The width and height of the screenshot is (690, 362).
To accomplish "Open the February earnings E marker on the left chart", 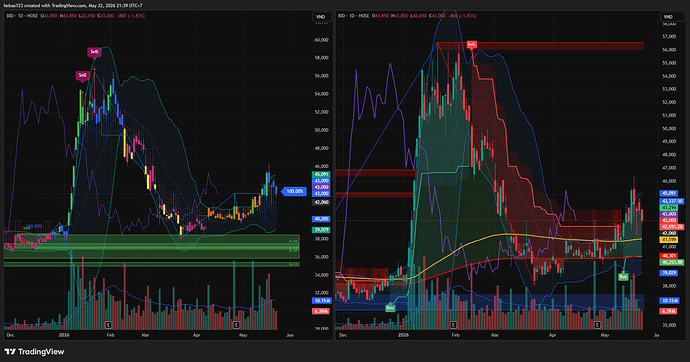I will point(108,325).
